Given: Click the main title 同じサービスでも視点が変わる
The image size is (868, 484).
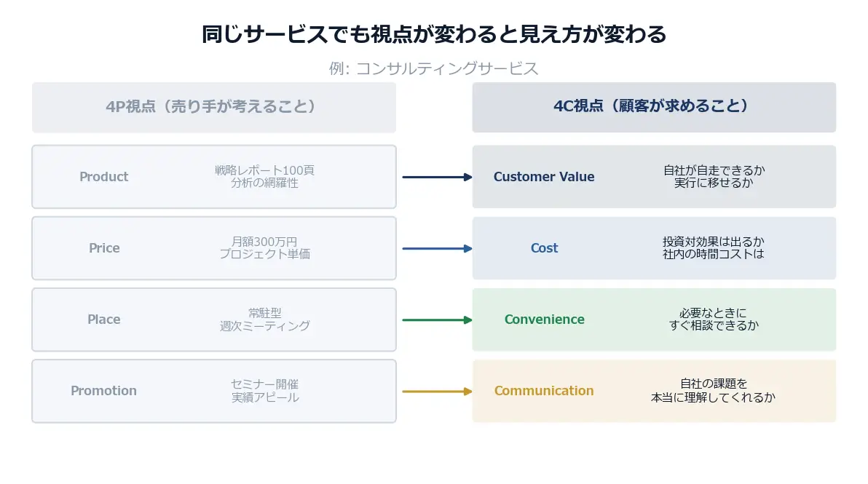Looking at the screenshot, I should (434, 34).
